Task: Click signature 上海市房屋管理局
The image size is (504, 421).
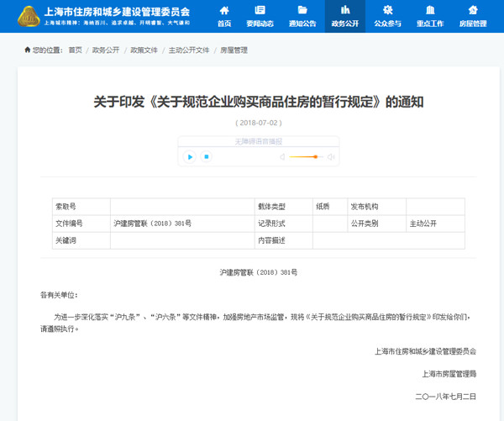Action: pos(449,374)
